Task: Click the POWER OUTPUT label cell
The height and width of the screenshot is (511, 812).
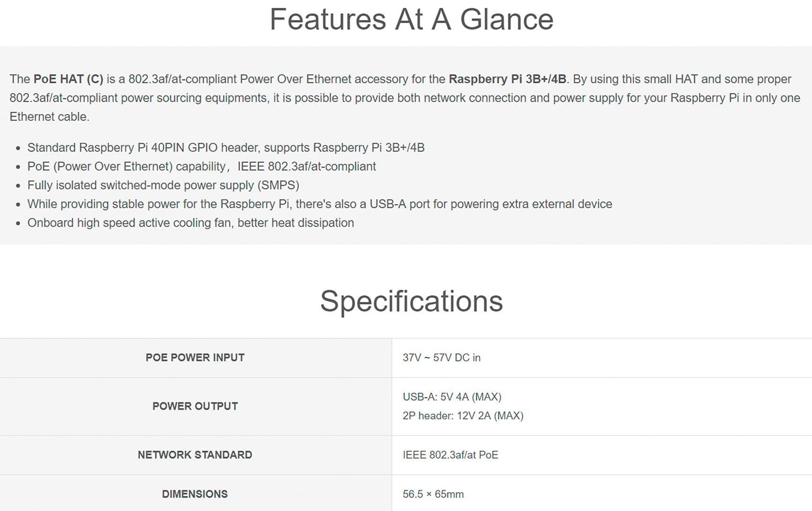Action: click(195, 406)
